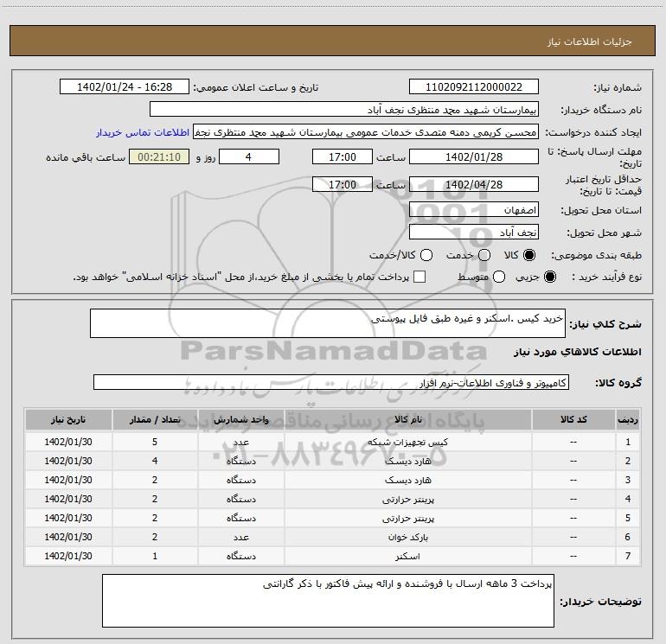This screenshot has height=644, width=666.
Task: Click the response deadline date 1402/01/28
Action: (474, 157)
